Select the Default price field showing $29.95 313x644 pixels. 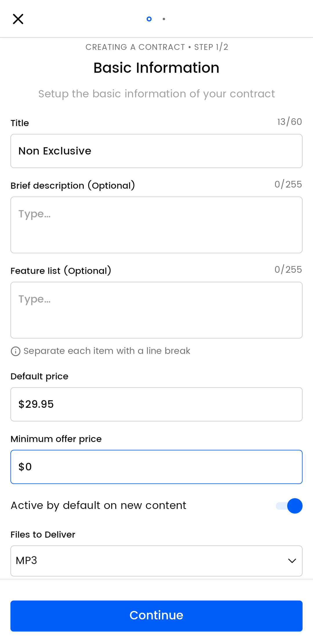tap(156, 404)
